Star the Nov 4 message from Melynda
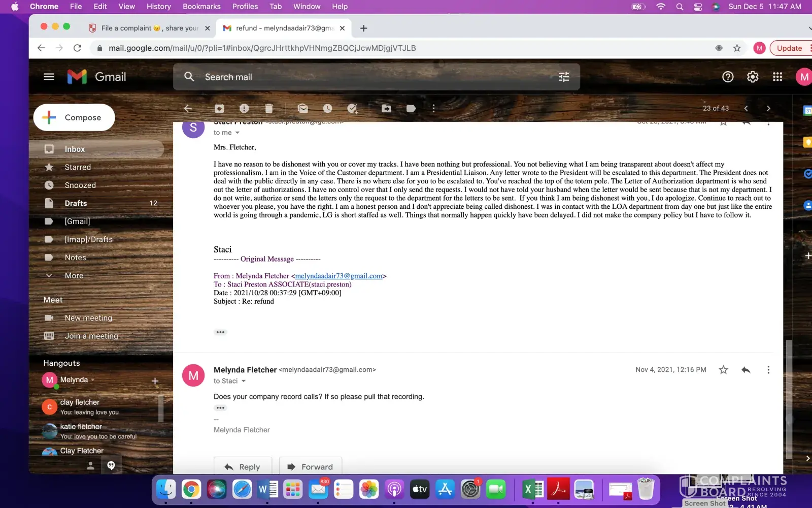Screen dimensions: 812x508 coord(724,370)
